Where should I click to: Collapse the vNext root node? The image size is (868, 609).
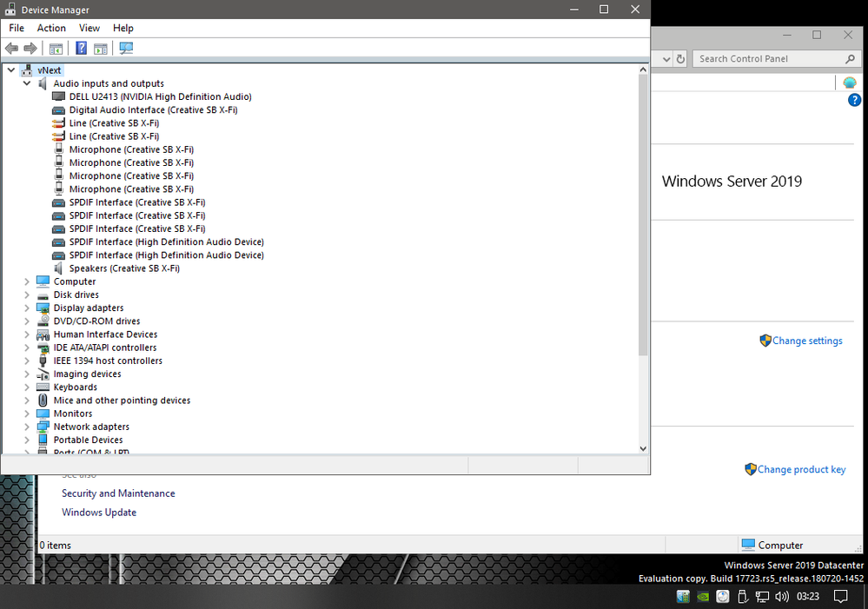point(11,70)
